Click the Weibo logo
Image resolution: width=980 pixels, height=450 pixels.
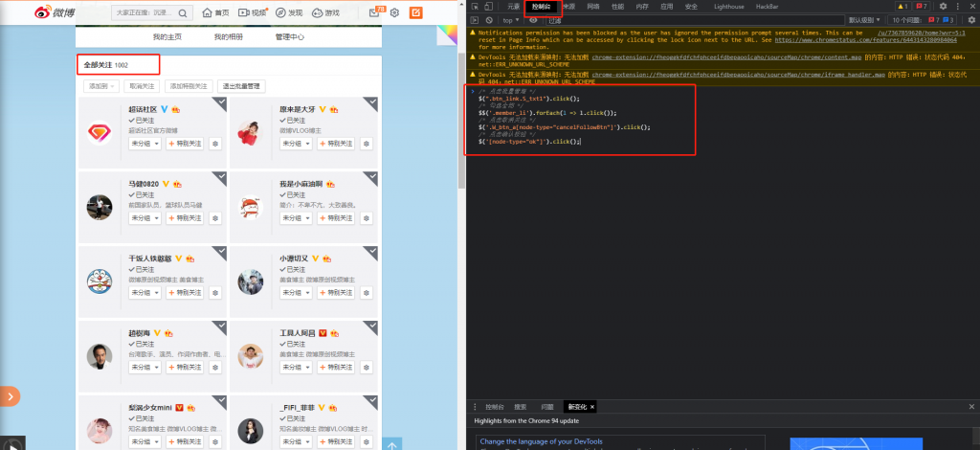54,12
